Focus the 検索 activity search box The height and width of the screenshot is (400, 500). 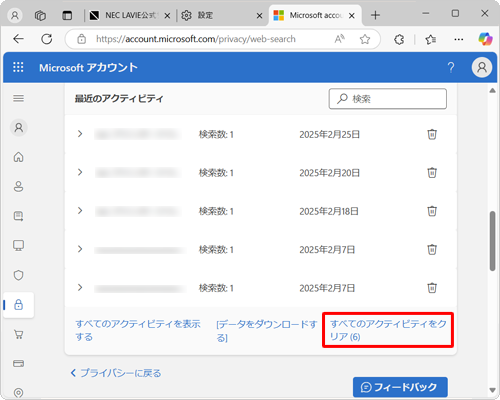388,99
